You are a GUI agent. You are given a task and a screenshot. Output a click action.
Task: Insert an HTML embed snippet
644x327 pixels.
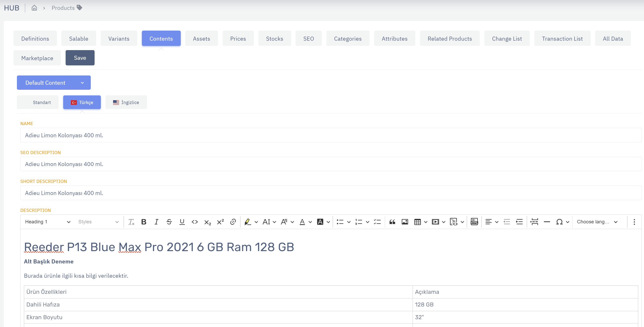coord(474,222)
